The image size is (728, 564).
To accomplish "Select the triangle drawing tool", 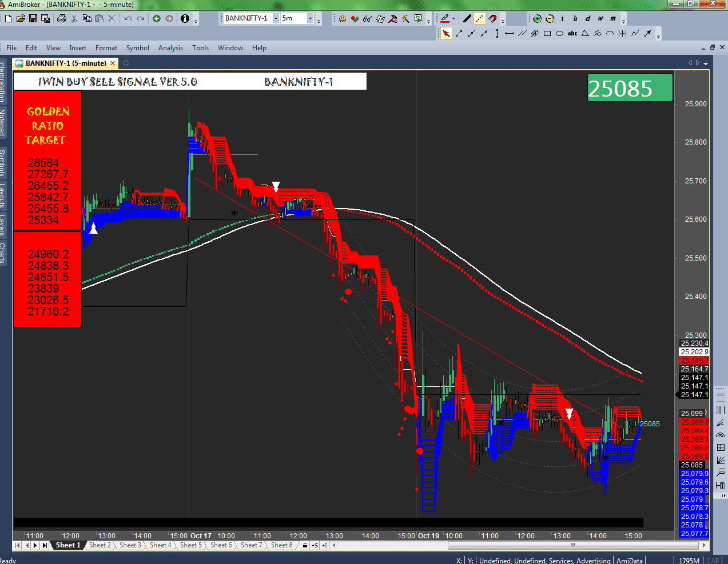I will coord(585,33).
